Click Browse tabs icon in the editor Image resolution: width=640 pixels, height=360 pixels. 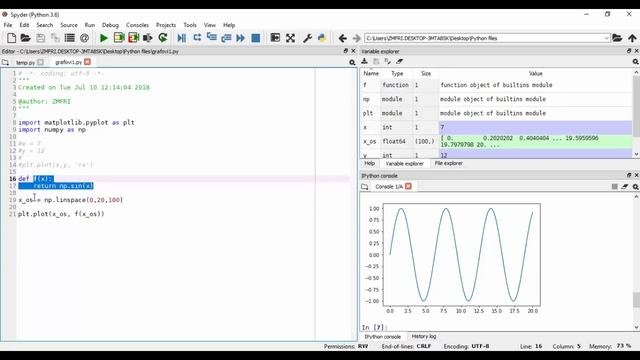point(5,62)
